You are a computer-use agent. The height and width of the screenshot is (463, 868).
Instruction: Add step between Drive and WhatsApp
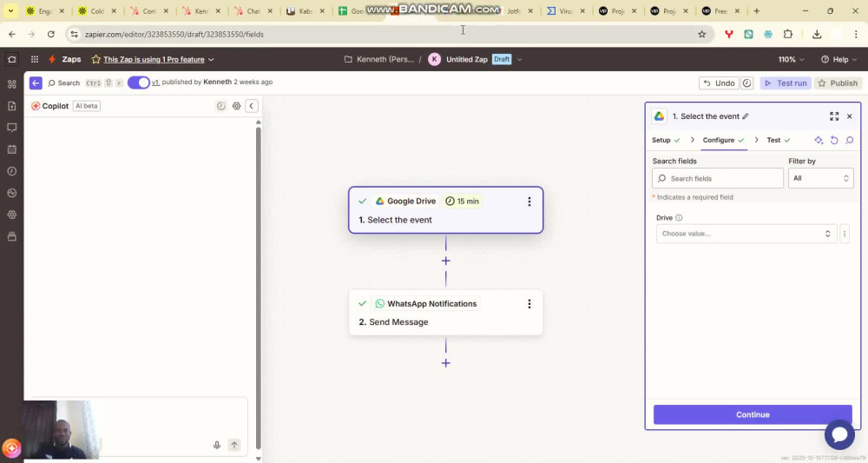pos(445,261)
